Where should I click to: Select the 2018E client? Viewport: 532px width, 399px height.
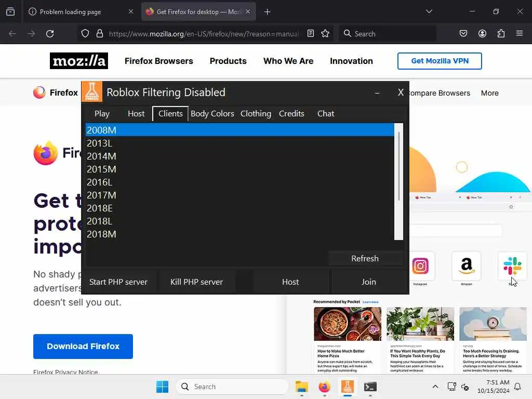pyautogui.click(x=240, y=208)
